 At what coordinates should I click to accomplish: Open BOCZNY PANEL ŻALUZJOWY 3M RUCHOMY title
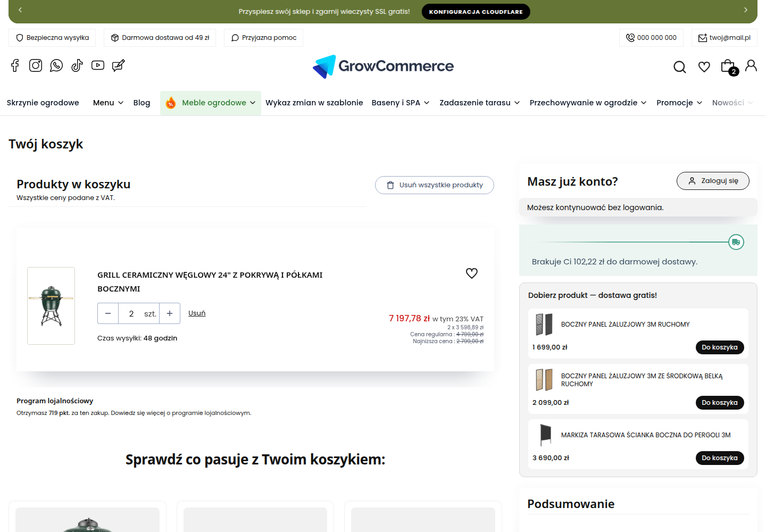[626, 325]
